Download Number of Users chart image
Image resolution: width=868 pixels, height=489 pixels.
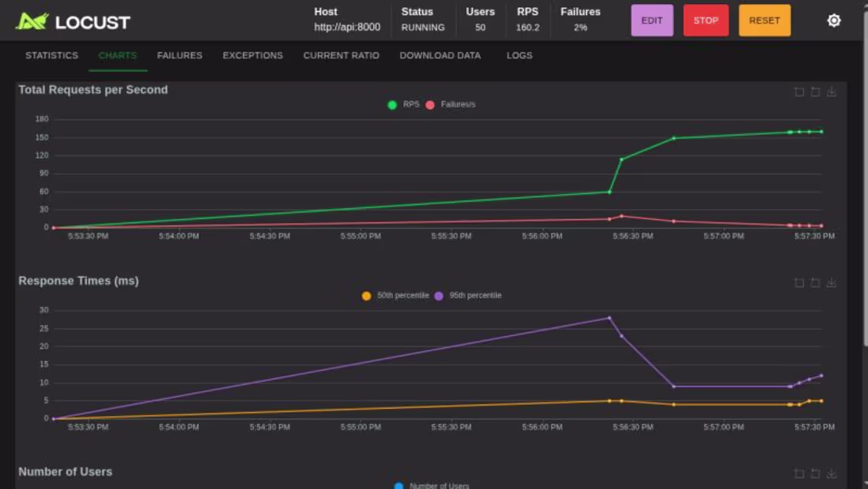click(x=832, y=473)
